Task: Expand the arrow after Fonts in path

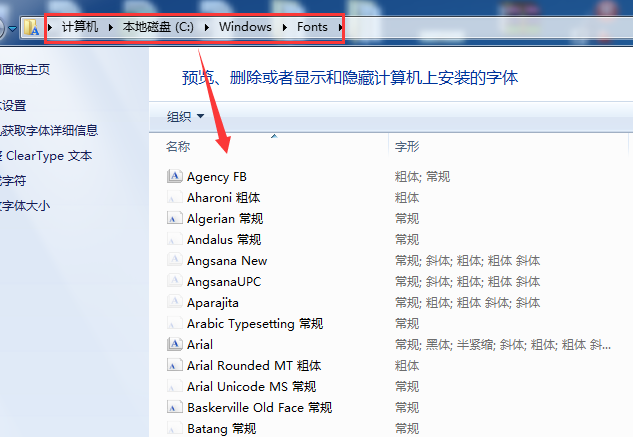Action: tap(340, 27)
